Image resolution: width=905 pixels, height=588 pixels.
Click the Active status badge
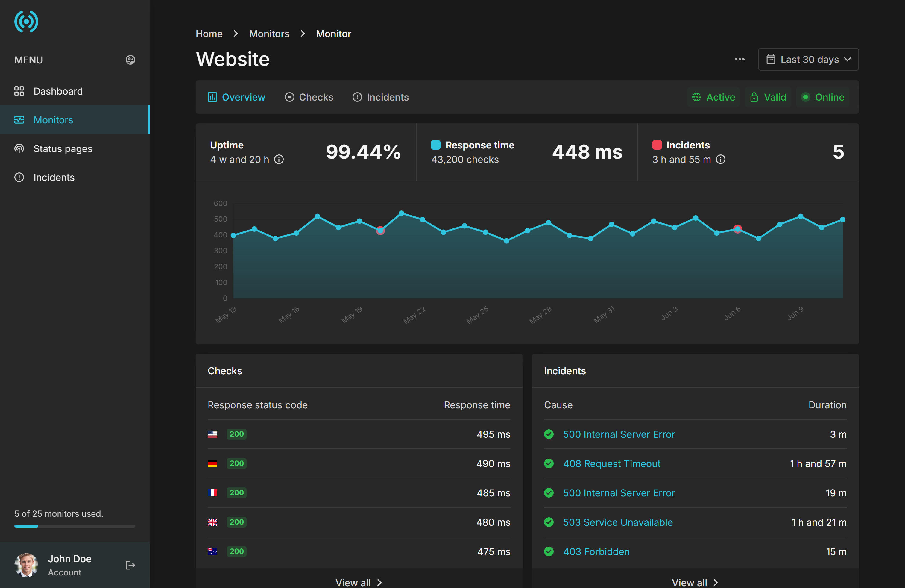[713, 97]
